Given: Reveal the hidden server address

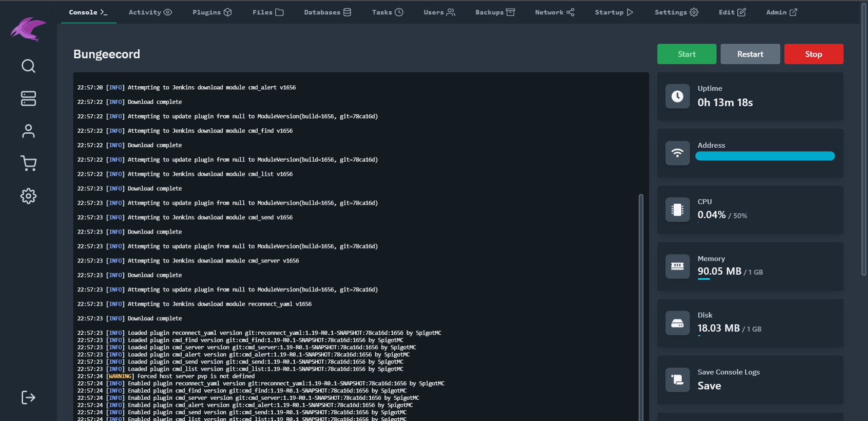Looking at the screenshot, I should pos(764,156).
